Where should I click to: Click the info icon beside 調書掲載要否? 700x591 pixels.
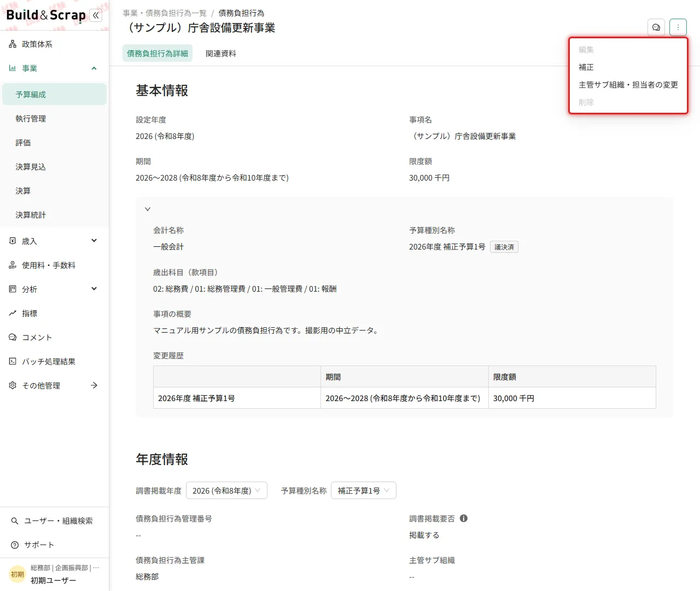[x=464, y=518]
